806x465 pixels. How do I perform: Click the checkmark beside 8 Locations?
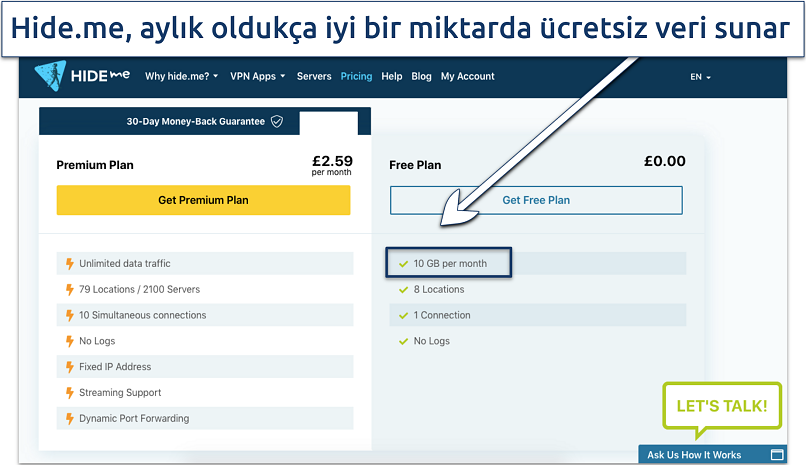pos(403,290)
